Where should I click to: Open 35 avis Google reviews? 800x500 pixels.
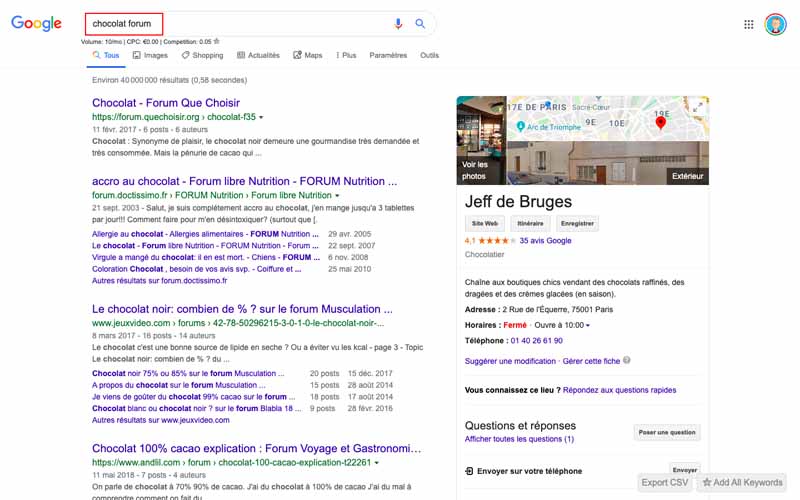(545, 240)
